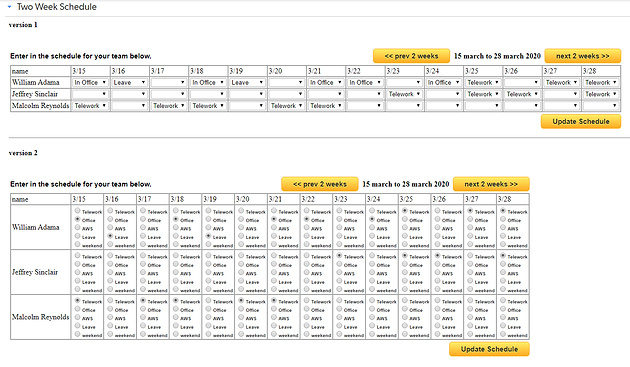Select Telework radio for Jeffrey Sinclair on 3/27
This screenshot has width=630, height=367.
[x=470, y=256]
